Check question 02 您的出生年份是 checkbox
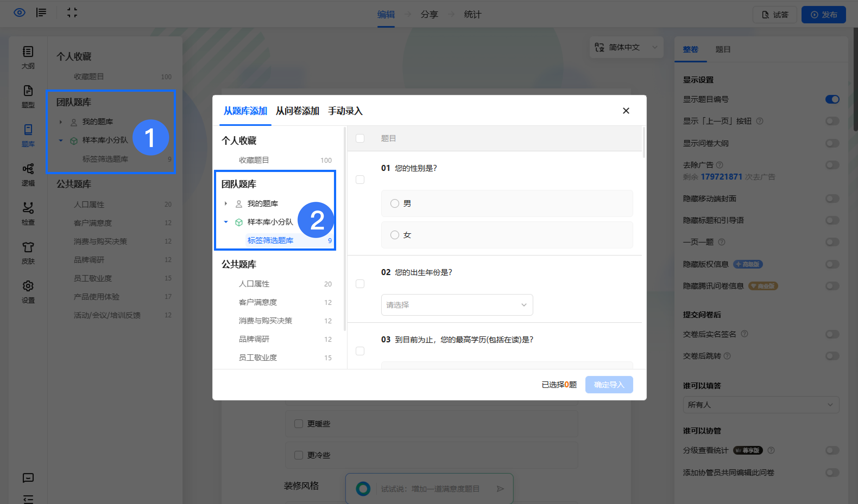This screenshot has height=504, width=858. pyautogui.click(x=360, y=284)
